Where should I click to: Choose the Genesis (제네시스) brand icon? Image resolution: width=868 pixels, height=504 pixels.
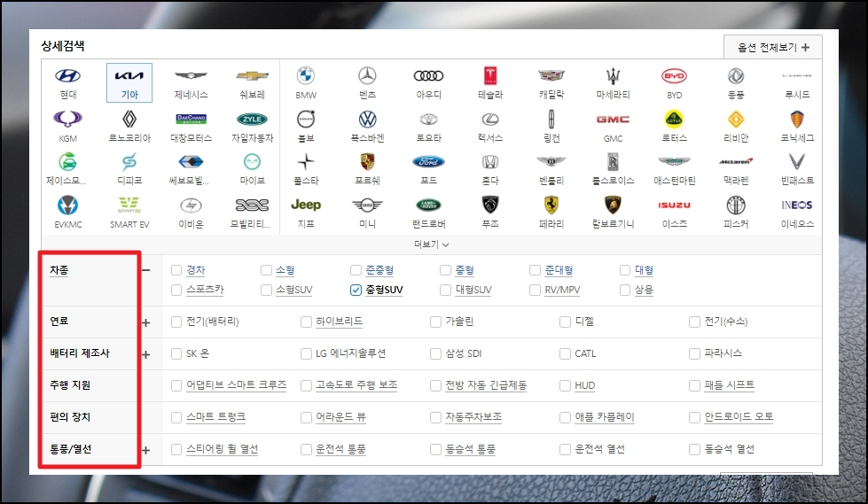191,76
